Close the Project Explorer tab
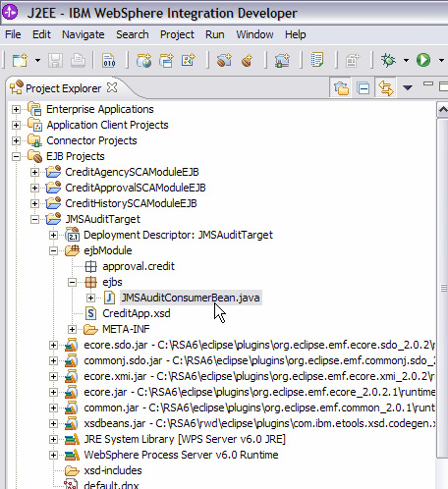The width and height of the screenshot is (448, 489). pos(112,87)
